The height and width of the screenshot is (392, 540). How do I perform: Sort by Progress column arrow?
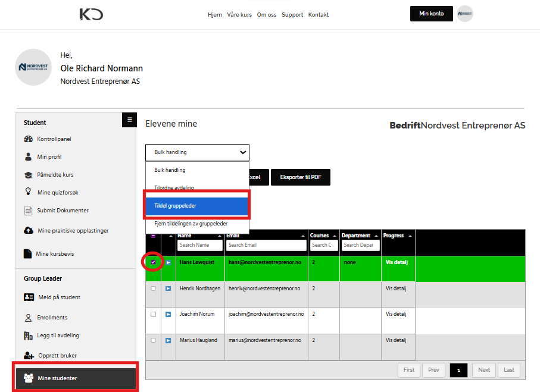410,236
